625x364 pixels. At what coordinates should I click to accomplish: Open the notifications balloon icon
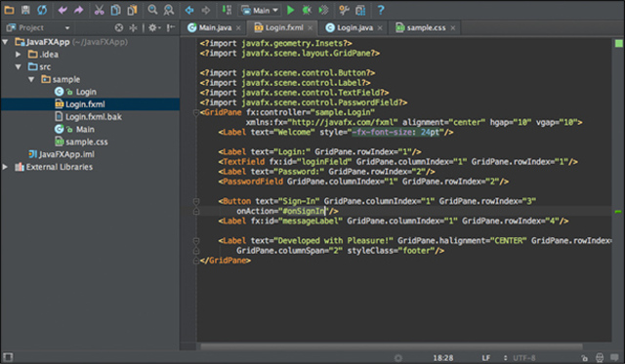tap(615, 357)
